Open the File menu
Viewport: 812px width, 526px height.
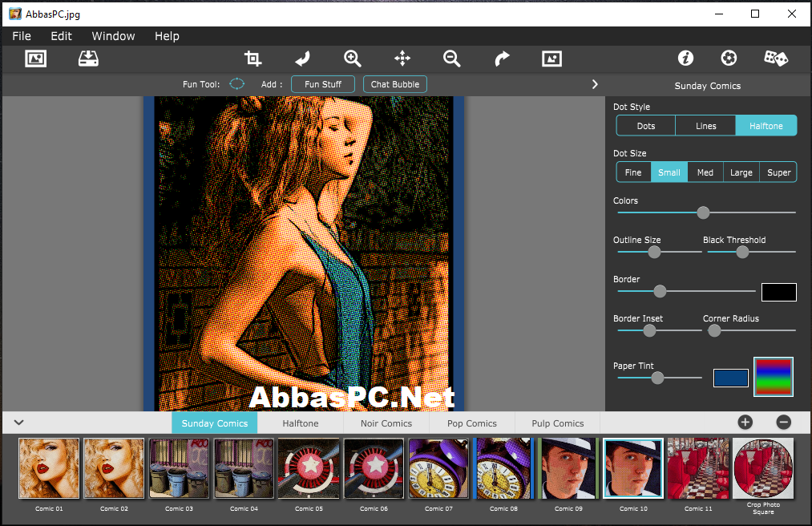point(22,36)
